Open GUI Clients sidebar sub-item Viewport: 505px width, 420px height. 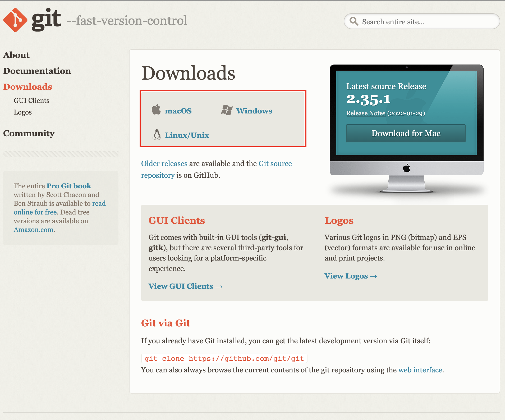[x=31, y=101]
